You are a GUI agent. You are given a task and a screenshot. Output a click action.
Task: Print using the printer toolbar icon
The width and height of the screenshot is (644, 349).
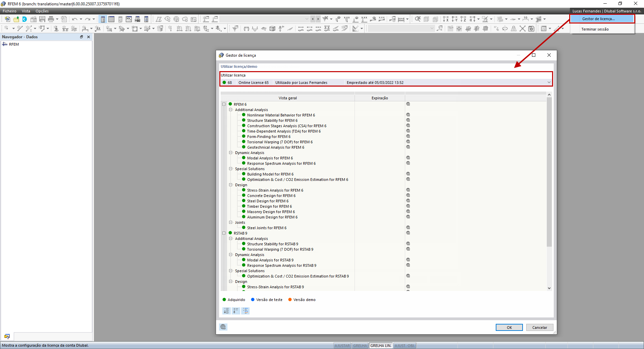point(51,19)
